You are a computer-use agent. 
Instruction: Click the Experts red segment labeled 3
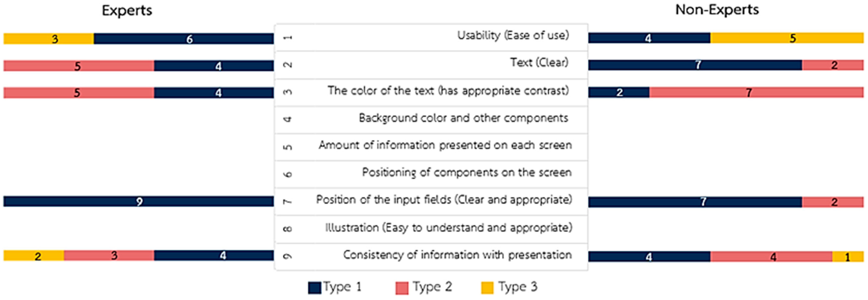coord(109,256)
